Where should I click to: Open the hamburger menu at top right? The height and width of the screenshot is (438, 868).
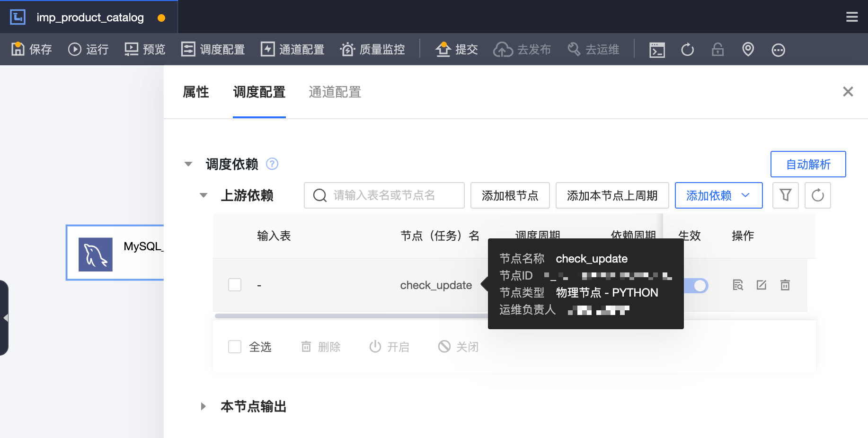pos(852,17)
